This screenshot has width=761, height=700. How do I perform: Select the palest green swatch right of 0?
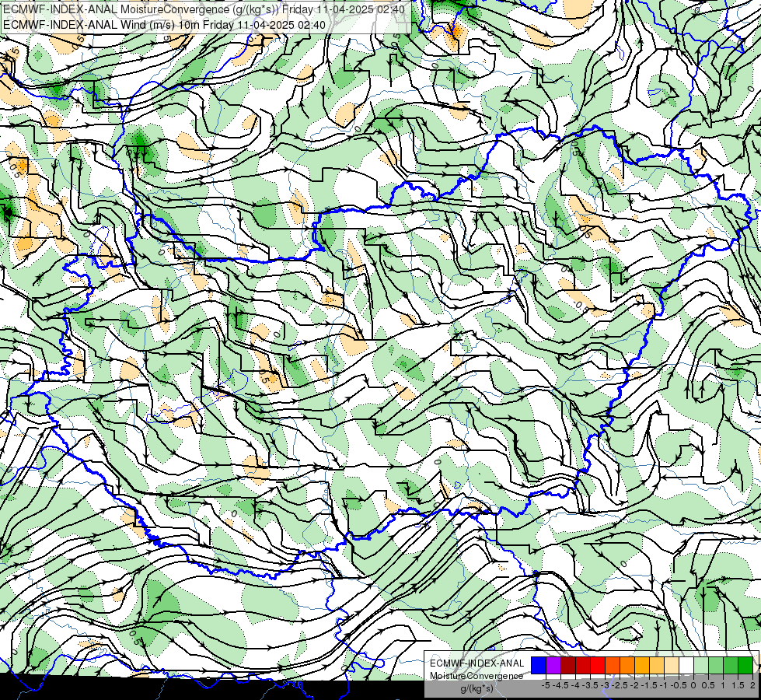701,665
